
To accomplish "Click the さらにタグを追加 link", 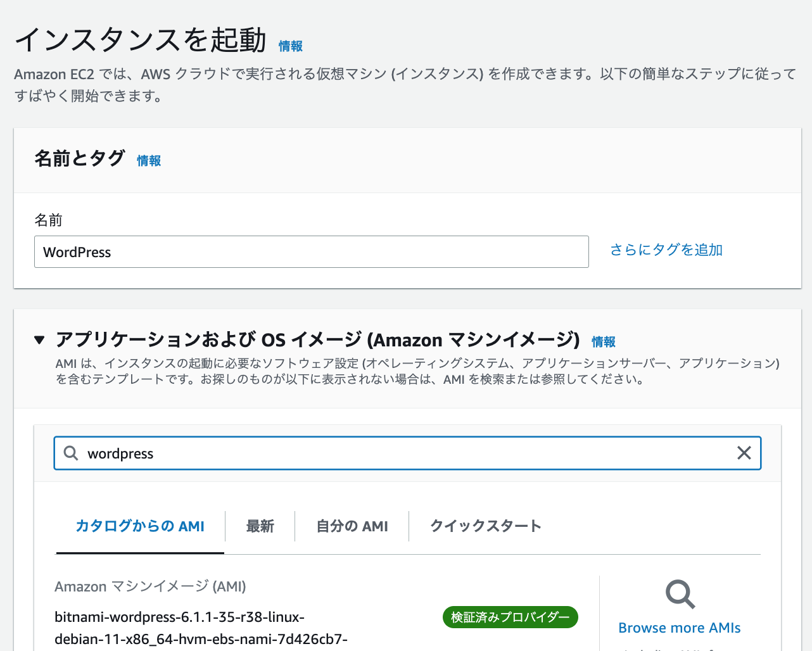I will [666, 250].
